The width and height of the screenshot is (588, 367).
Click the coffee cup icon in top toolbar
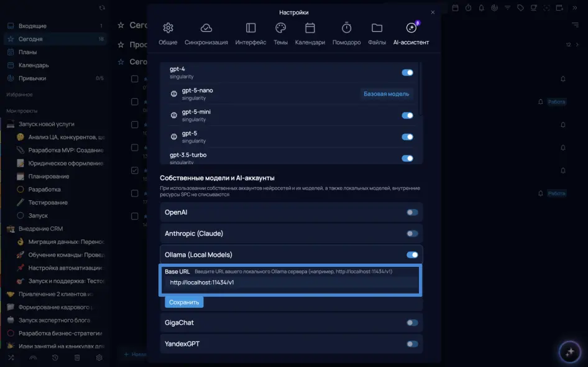point(533,8)
